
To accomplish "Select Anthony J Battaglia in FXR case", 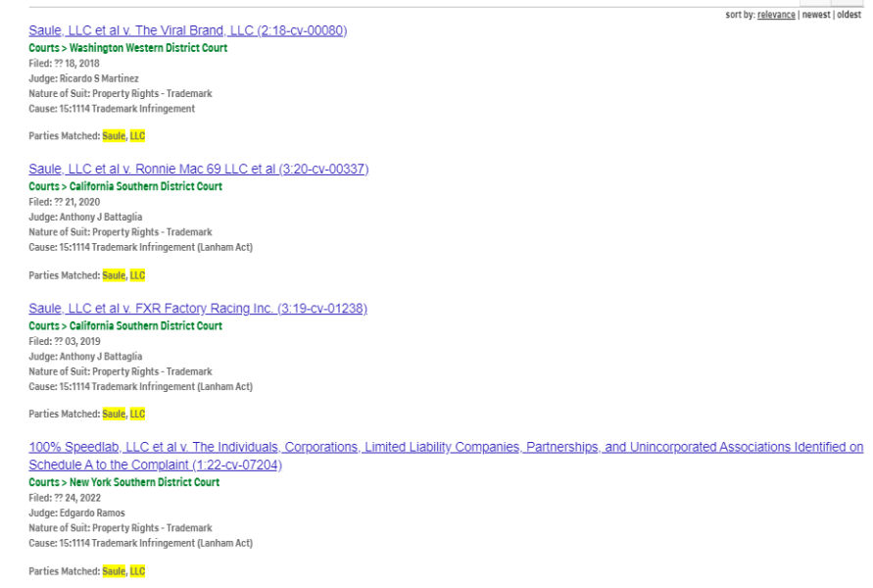I will pos(101,357).
